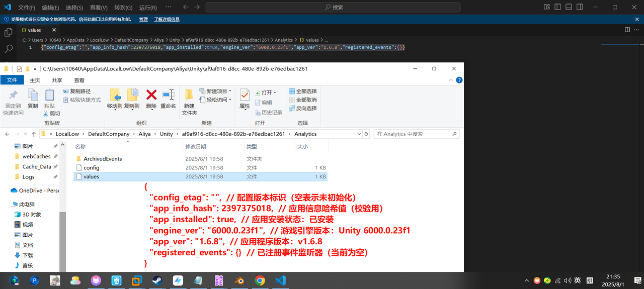Split the VS Code editor right
This screenshot has width=644, height=289.
(627, 30)
